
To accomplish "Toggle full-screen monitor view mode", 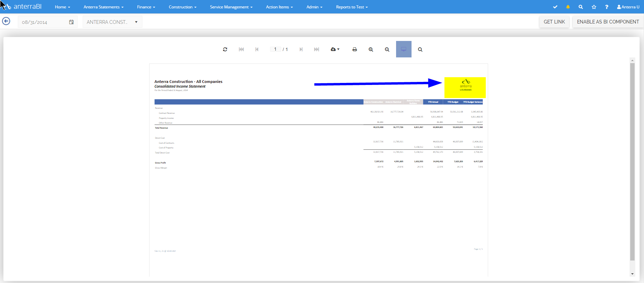I will pyautogui.click(x=403, y=49).
